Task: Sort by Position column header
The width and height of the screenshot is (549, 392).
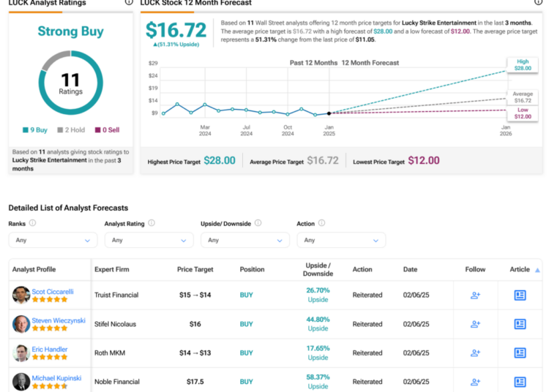Action: click(252, 270)
